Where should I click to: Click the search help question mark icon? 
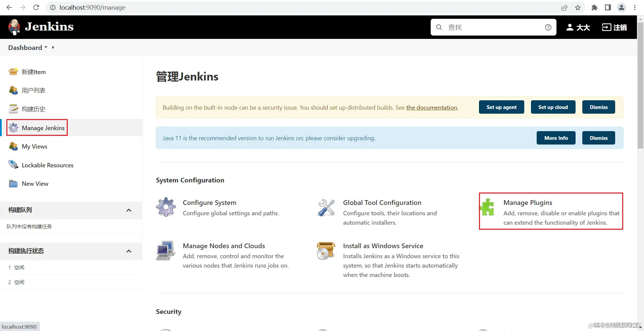548,27
